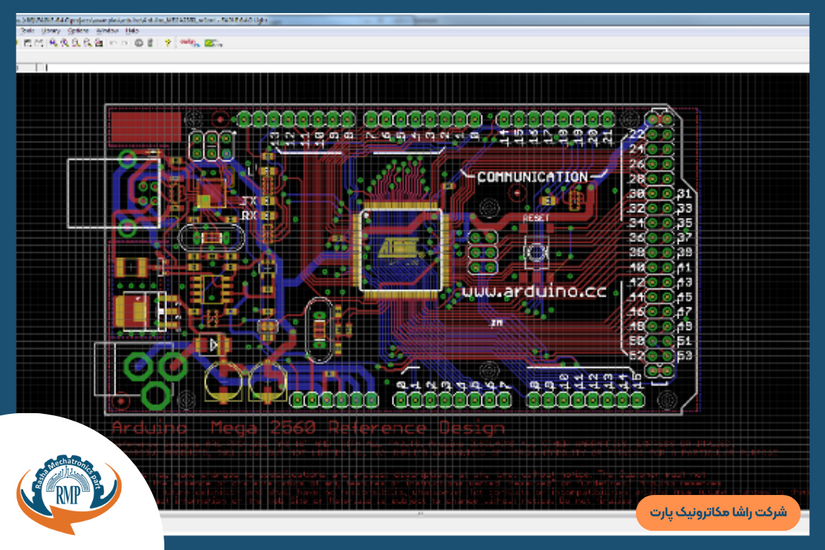Select the central ATmega chip on the board

click(x=400, y=248)
